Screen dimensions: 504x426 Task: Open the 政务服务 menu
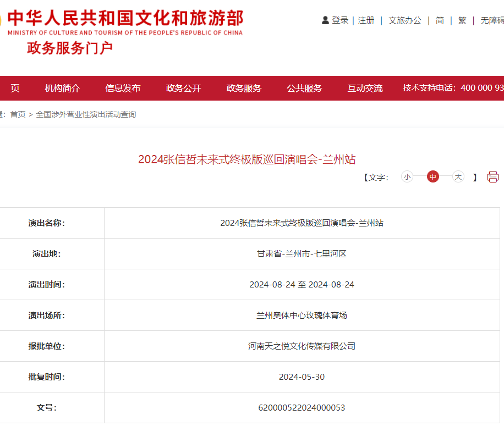click(244, 88)
